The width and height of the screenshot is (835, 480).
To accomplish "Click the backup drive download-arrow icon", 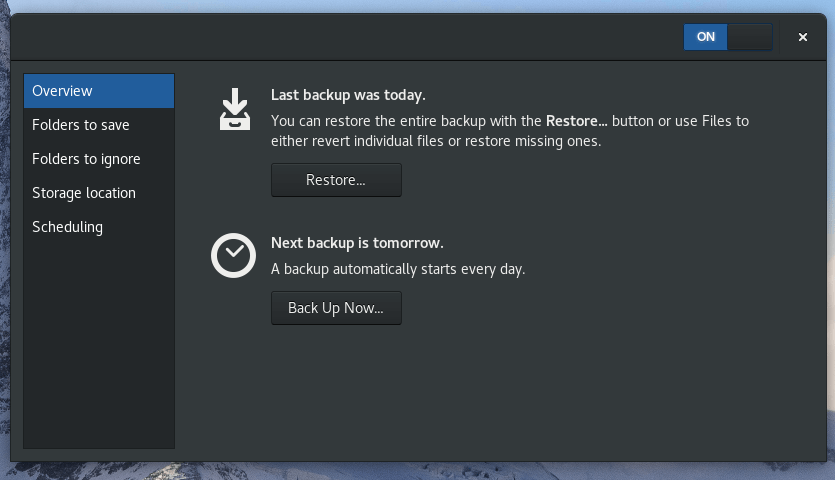I will point(235,109).
